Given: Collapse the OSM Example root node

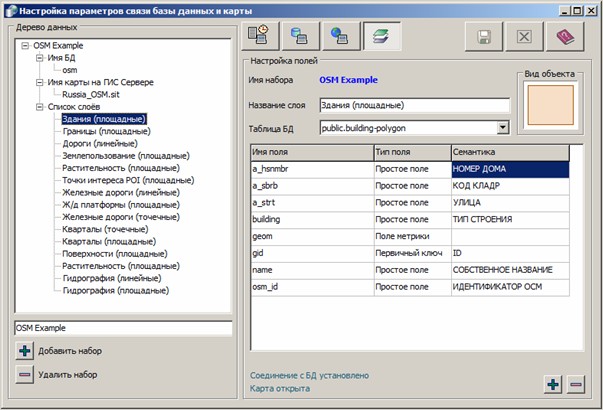Looking at the screenshot, I should tap(13, 46).
